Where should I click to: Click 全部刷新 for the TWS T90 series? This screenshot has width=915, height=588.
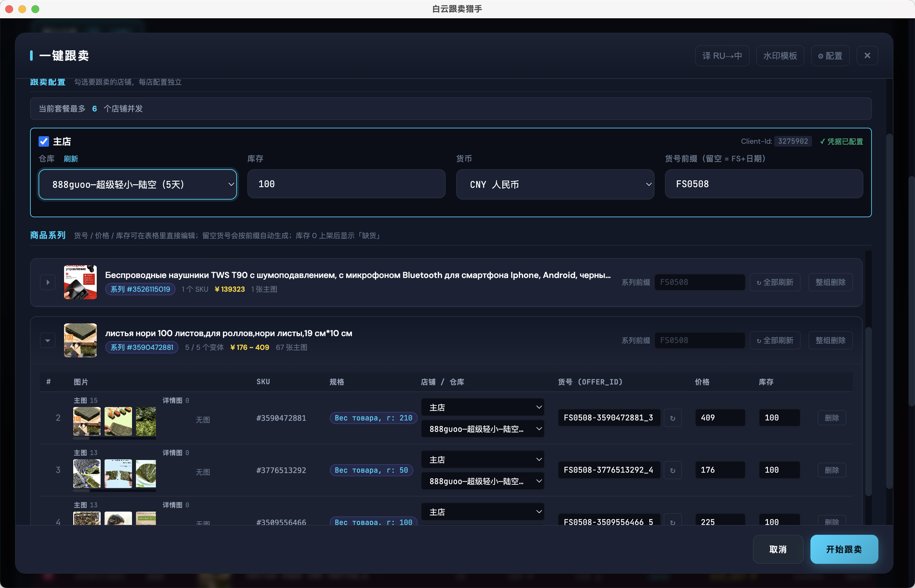(x=775, y=283)
